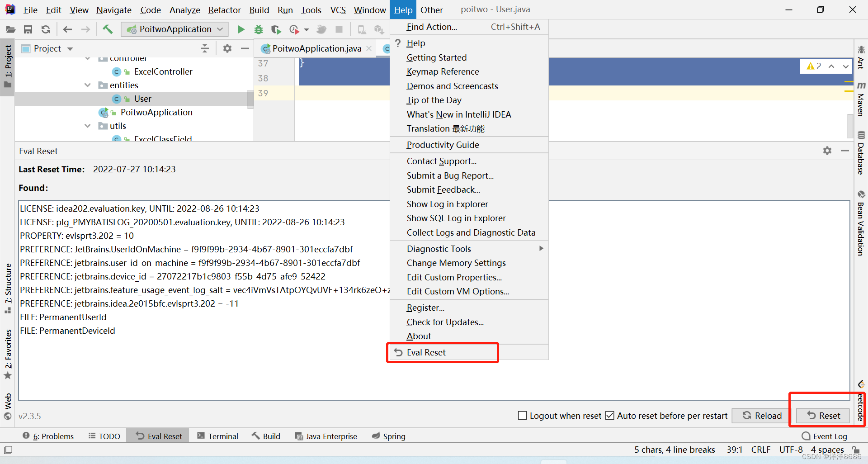Click the Reset button

(x=823, y=415)
